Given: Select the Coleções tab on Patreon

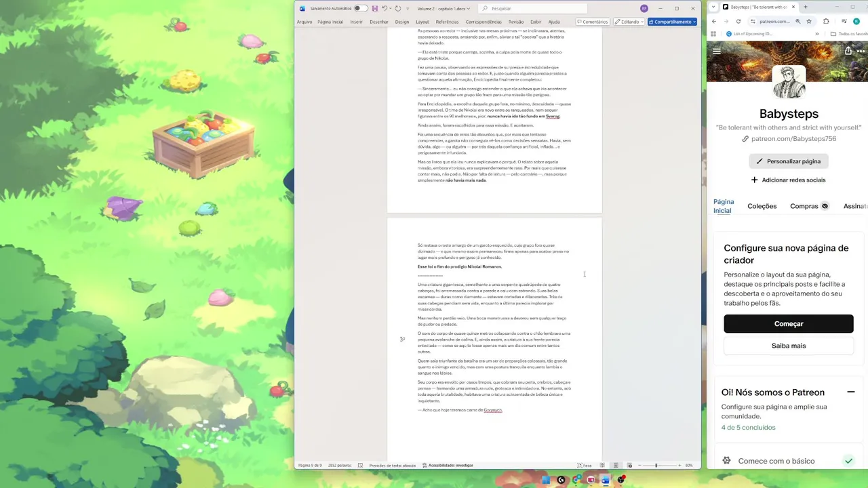Looking at the screenshot, I should tap(762, 206).
